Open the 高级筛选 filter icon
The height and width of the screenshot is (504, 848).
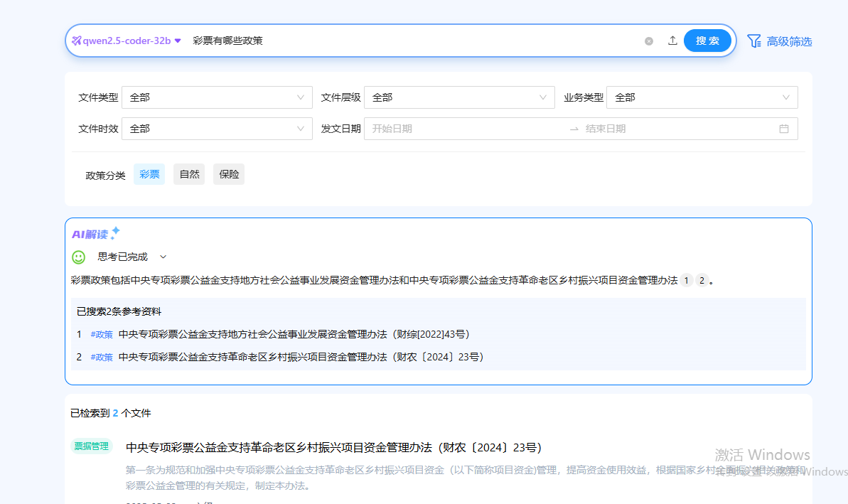754,41
